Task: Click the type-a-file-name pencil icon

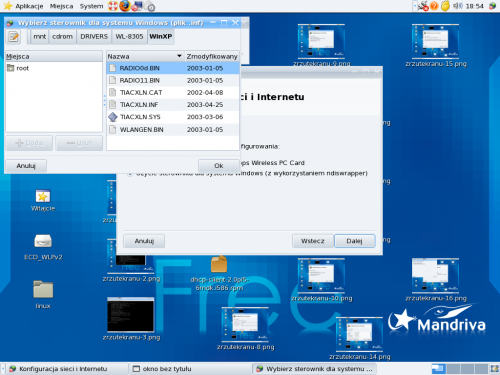Action: (14, 36)
